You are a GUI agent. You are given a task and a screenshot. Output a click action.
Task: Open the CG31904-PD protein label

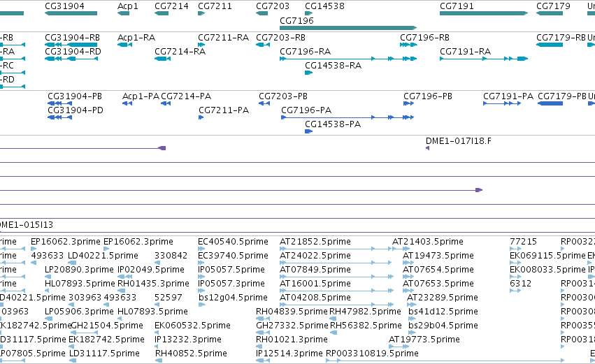coord(75,110)
